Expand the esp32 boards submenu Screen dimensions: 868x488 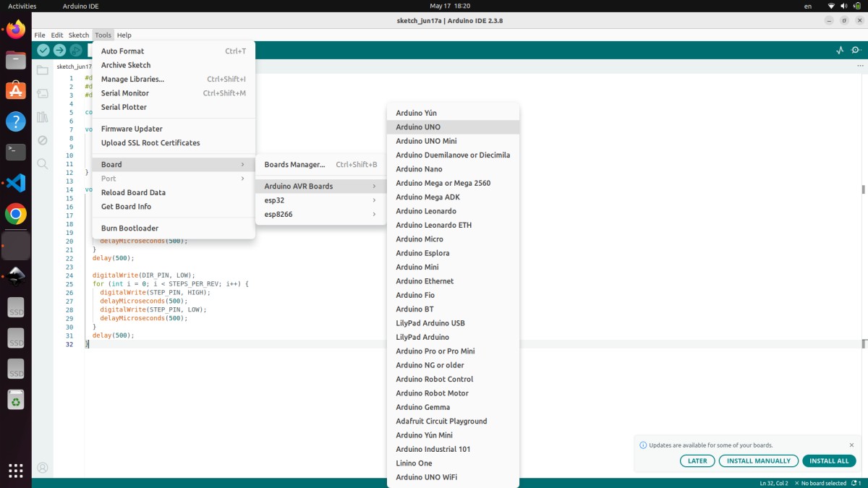click(320, 200)
